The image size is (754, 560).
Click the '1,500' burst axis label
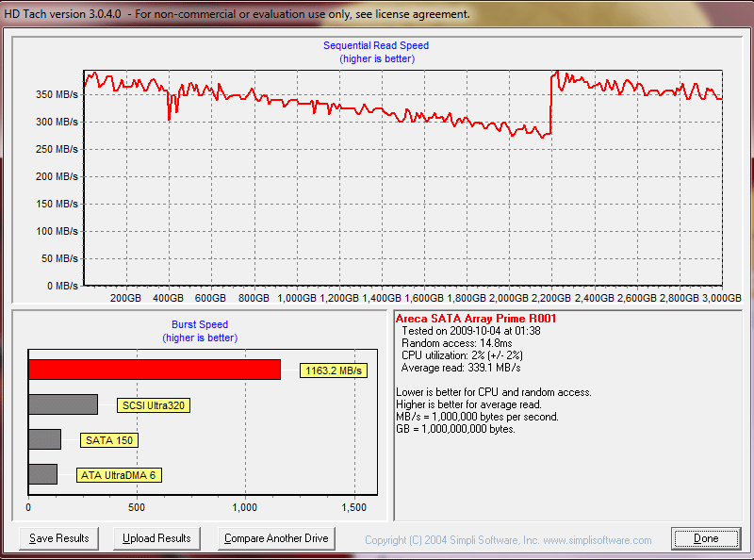click(x=354, y=507)
